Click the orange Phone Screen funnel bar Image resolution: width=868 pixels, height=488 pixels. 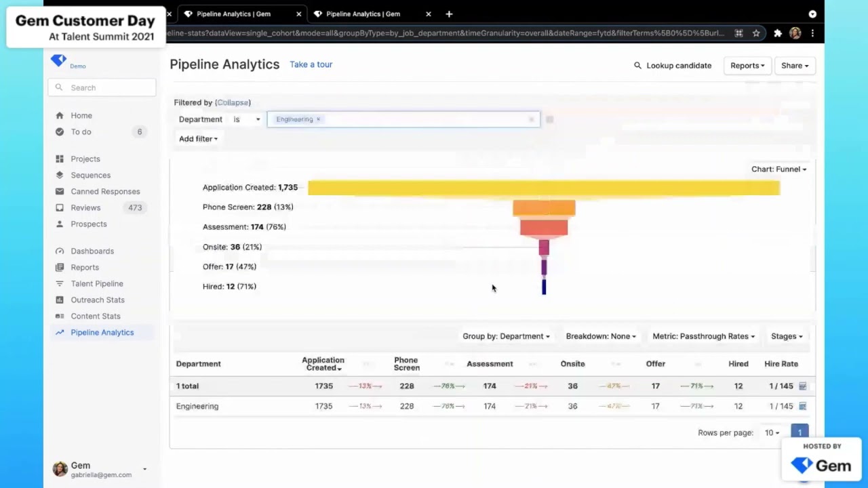pos(544,207)
